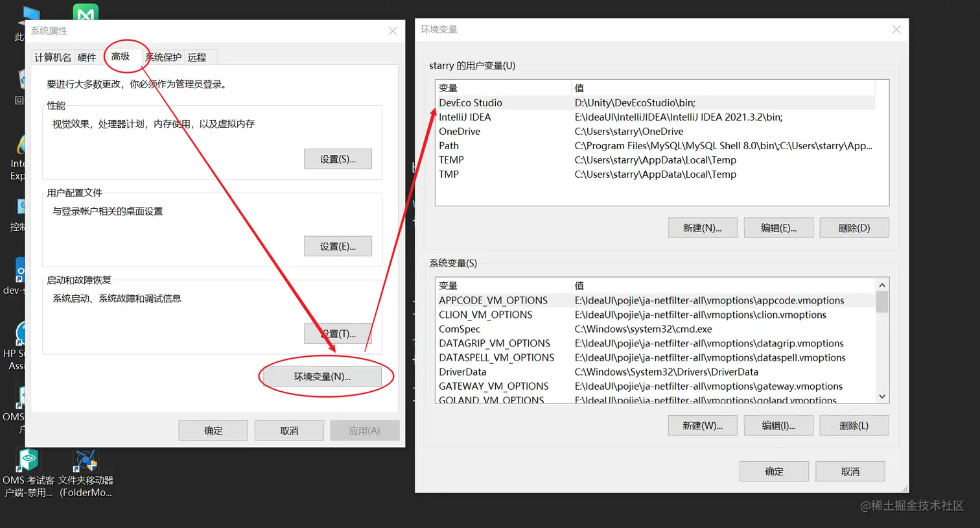Viewport: 980px width, 528px height.
Task: Click 编辑(E)... for user variables
Action: [x=778, y=228]
